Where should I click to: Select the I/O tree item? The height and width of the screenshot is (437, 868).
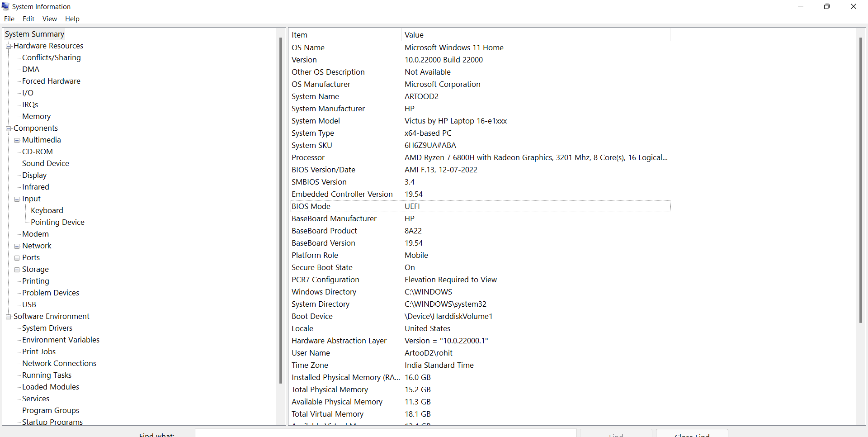28,93
